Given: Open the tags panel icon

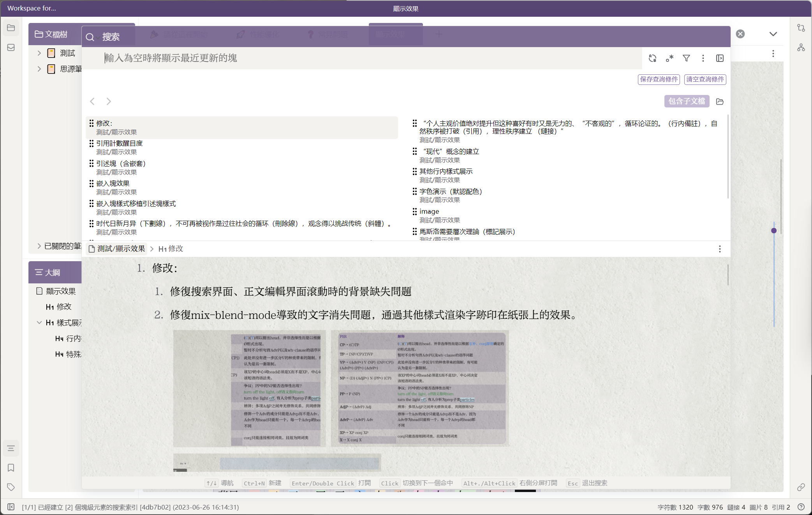Looking at the screenshot, I should tap(11, 487).
